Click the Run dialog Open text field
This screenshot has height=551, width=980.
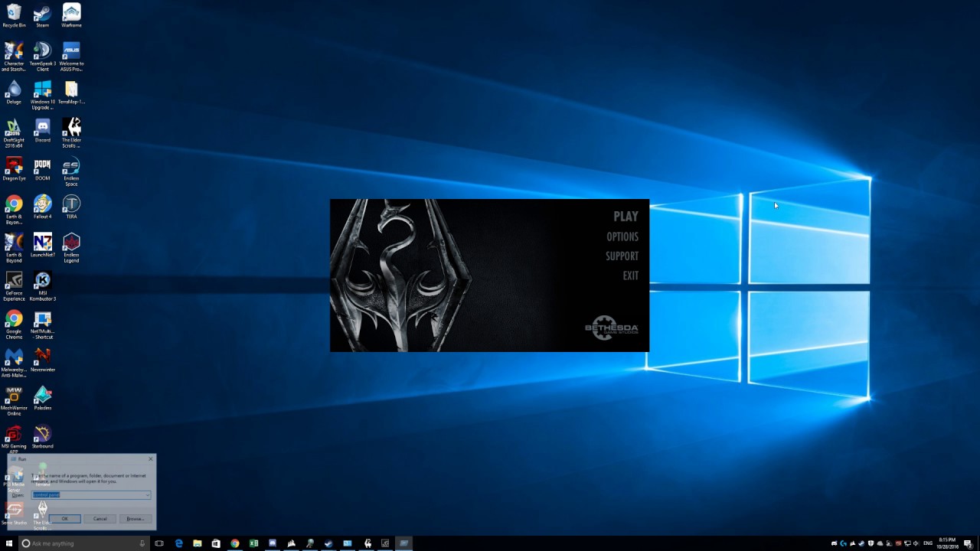coord(90,495)
